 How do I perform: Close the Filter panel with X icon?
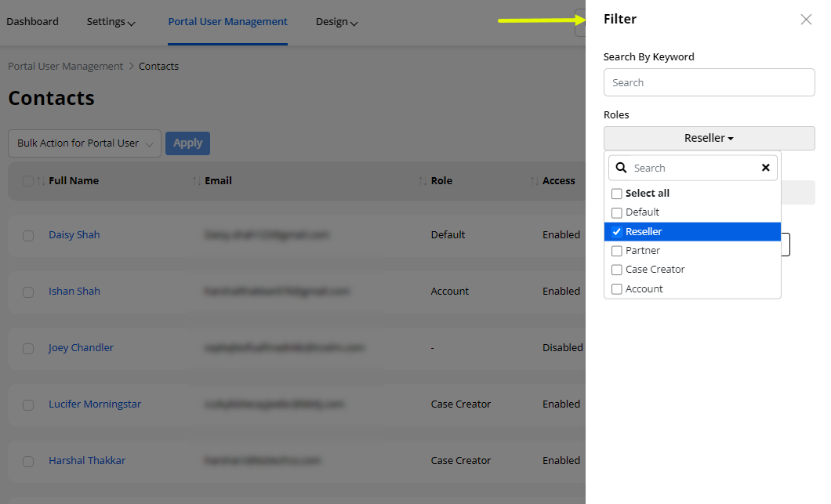click(x=806, y=20)
